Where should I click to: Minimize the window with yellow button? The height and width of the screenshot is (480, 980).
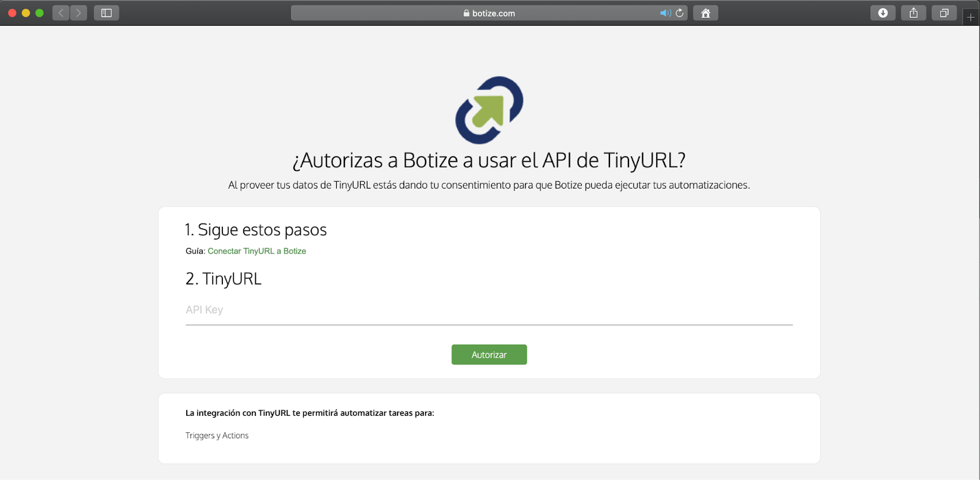coord(26,13)
